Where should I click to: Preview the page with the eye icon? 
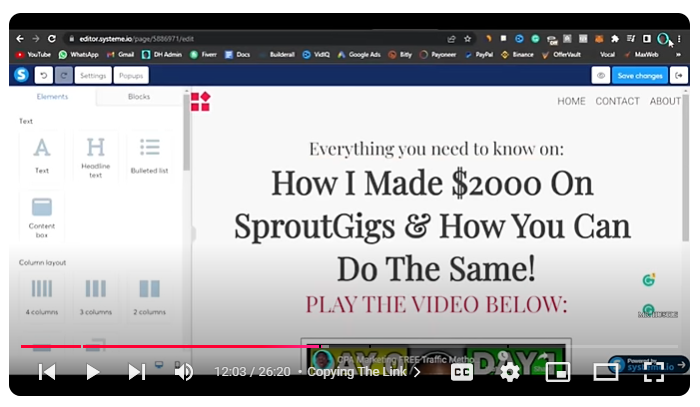point(601,75)
